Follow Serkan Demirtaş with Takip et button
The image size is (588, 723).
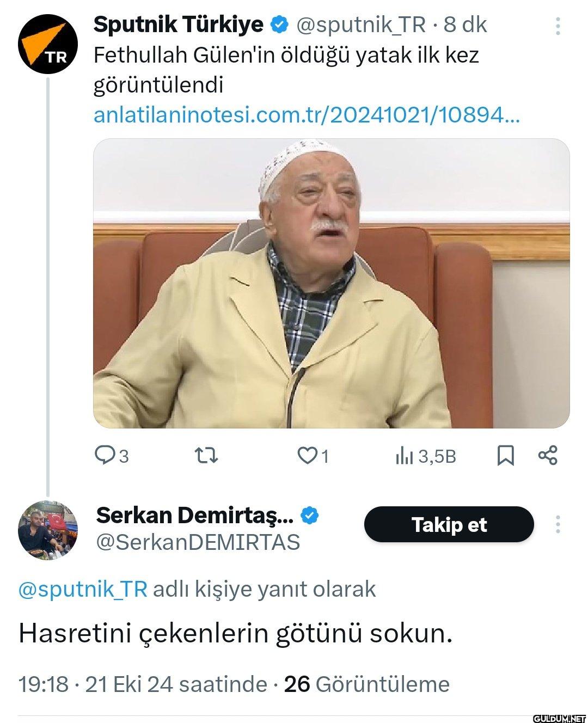pos(449,524)
